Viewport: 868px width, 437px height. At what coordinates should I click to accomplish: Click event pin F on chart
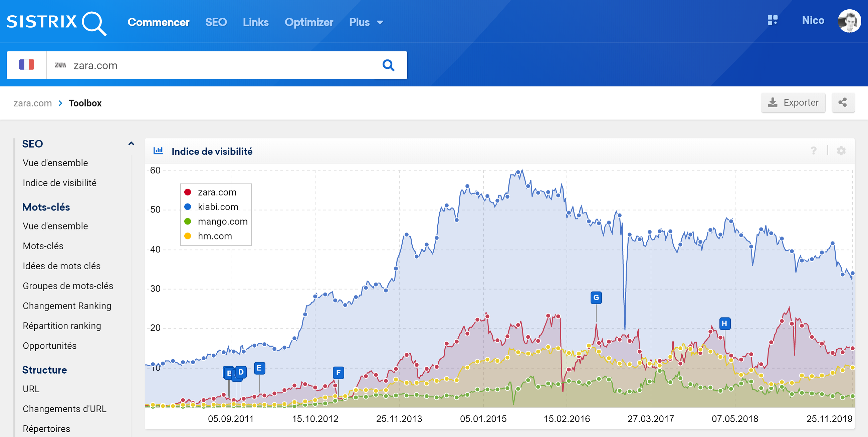pyautogui.click(x=338, y=372)
